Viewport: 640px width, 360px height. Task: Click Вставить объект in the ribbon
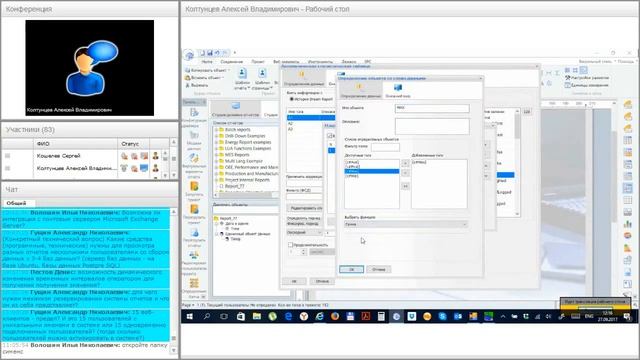point(204,78)
